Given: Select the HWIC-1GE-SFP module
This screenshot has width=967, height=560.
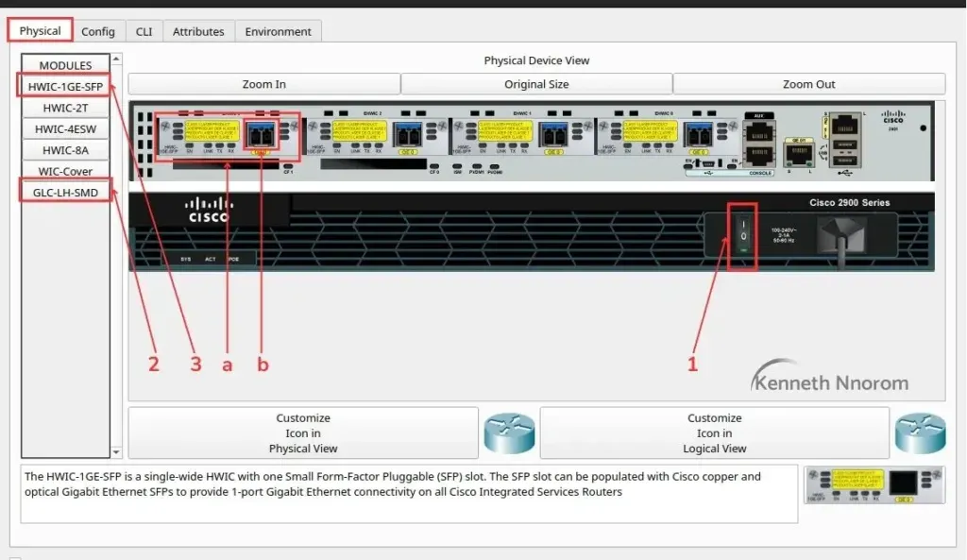Looking at the screenshot, I should (65, 86).
